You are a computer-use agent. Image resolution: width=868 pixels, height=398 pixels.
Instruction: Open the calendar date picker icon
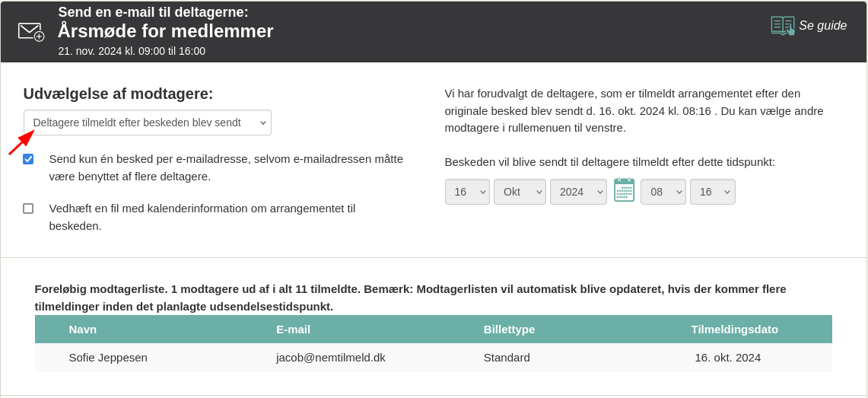(x=625, y=189)
